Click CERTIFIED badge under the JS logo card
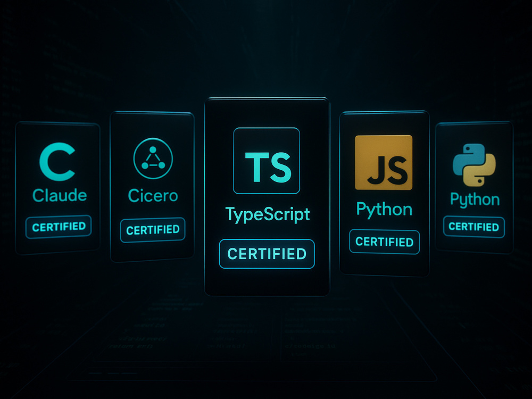The height and width of the screenshot is (399, 532). coord(385,242)
